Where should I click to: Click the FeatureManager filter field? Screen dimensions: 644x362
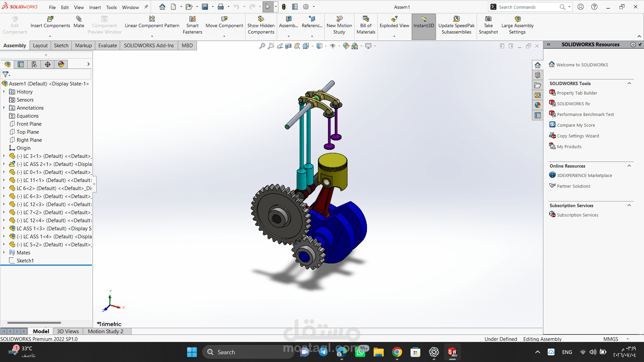46,74
